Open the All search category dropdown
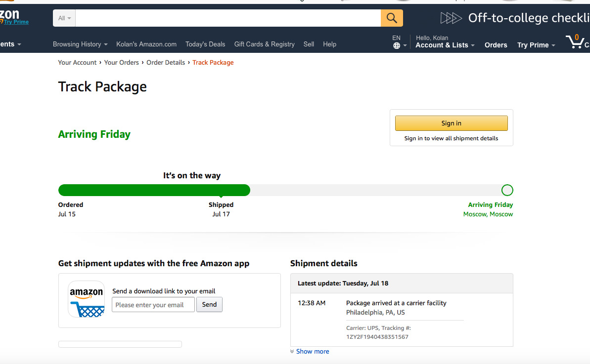The image size is (590, 364). (x=64, y=18)
